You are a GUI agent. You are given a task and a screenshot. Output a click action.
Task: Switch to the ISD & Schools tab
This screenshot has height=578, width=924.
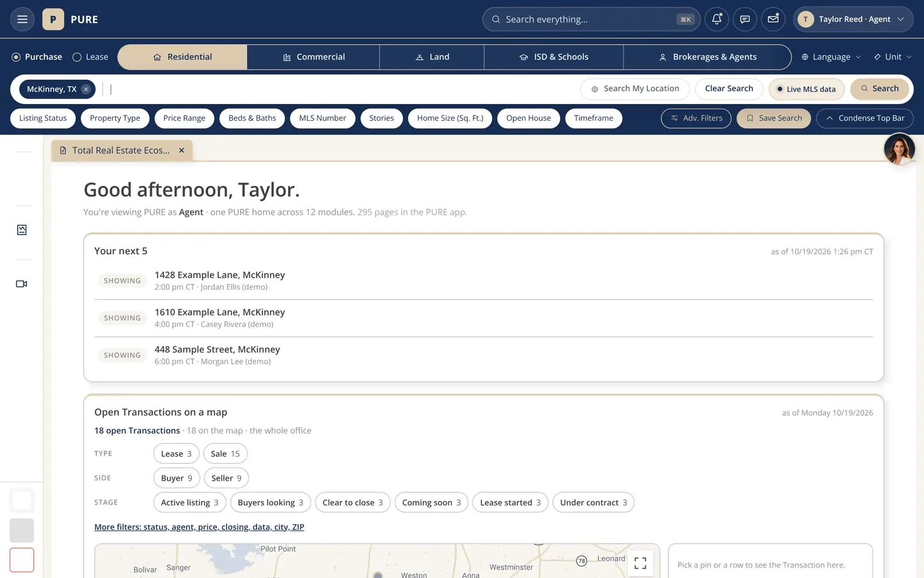(x=554, y=57)
